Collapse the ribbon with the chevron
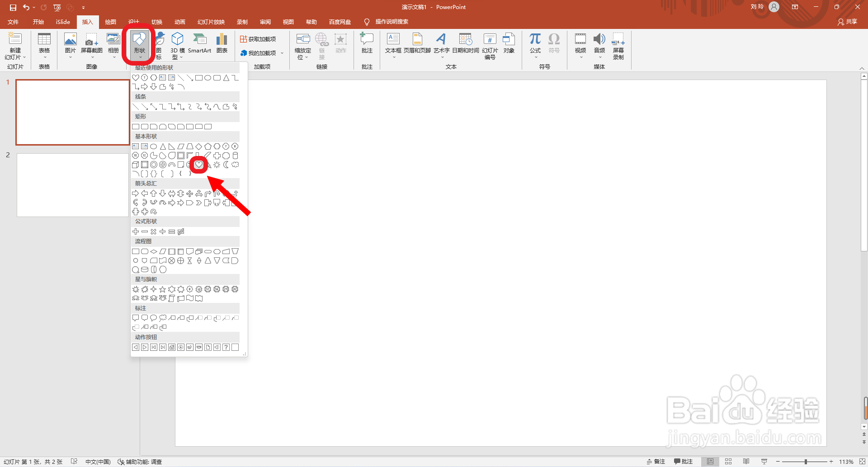Viewport: 868px width, 467px height. [862, 68]
